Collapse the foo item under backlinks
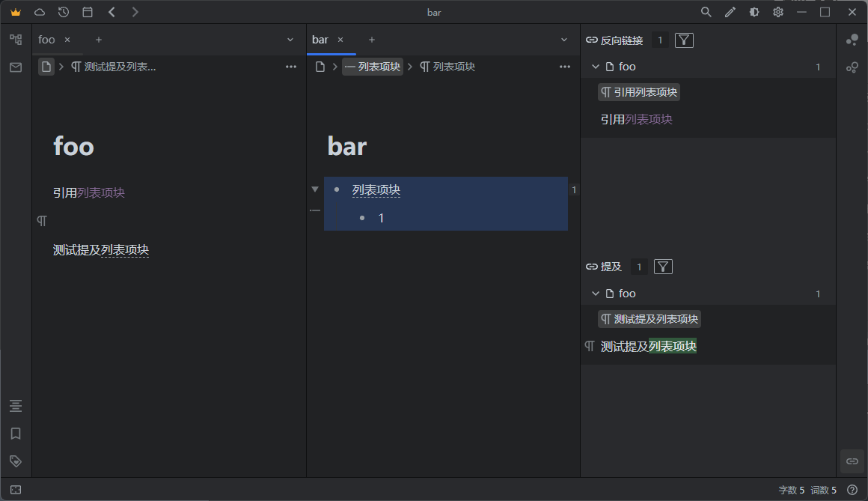 596,67
